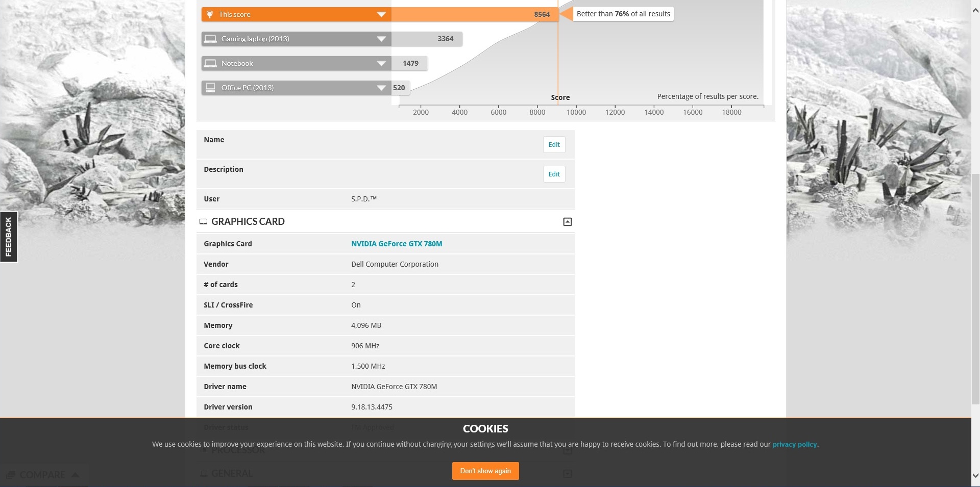Select the Memory value 4,096 MB

point(366,325)
